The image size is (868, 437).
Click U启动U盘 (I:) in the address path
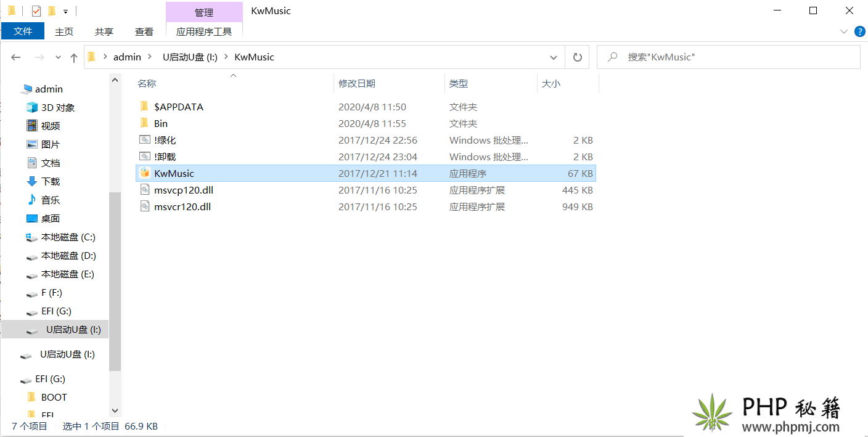click(190, 57)
